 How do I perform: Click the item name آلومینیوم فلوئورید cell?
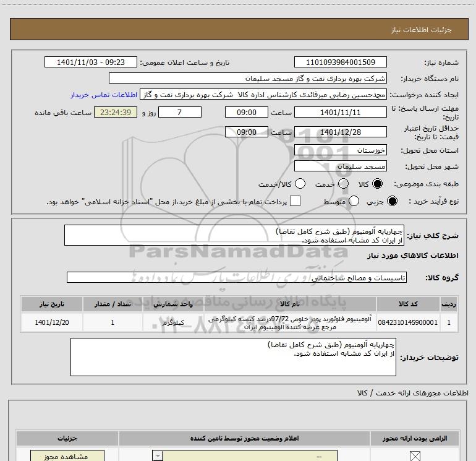(290, 322)
